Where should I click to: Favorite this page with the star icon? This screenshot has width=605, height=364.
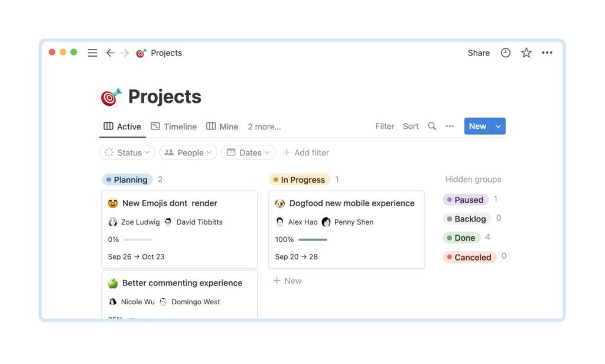coord(526,53)
